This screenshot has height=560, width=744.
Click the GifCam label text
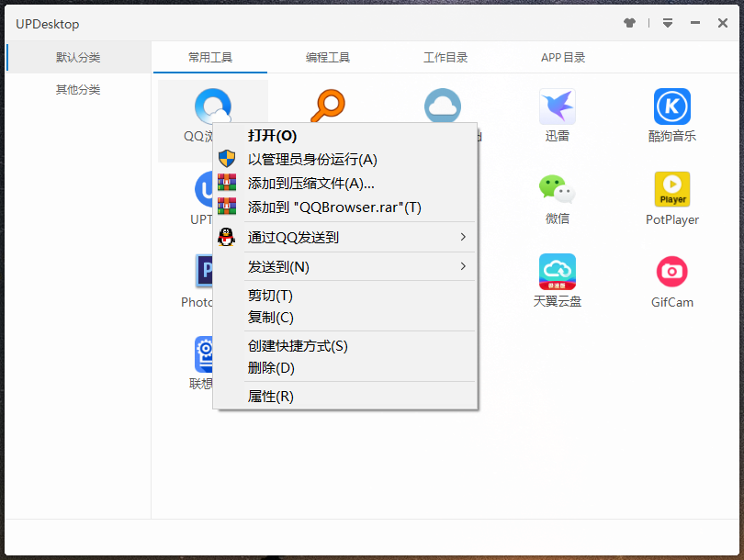pos(671,302)
